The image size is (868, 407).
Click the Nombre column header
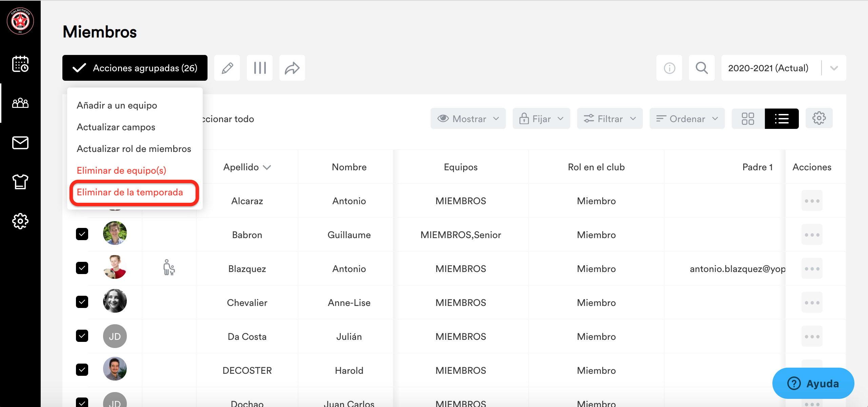coord(349,167)
